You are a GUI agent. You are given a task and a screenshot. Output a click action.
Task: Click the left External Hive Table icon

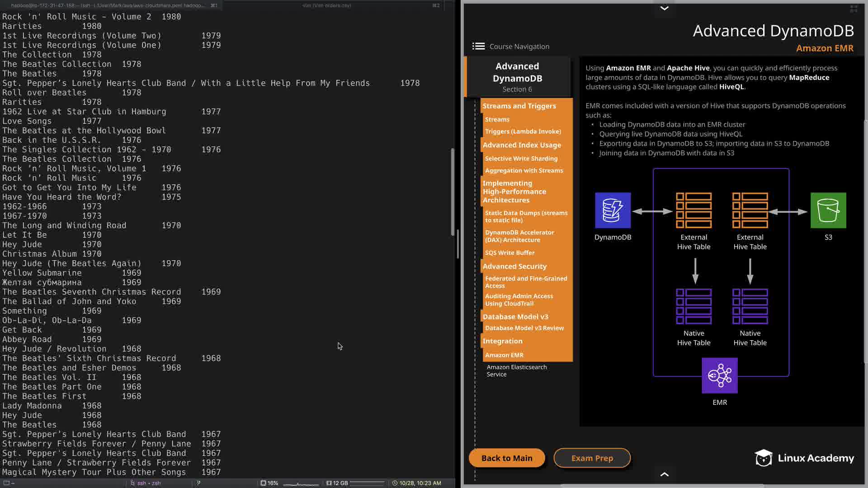693,210
